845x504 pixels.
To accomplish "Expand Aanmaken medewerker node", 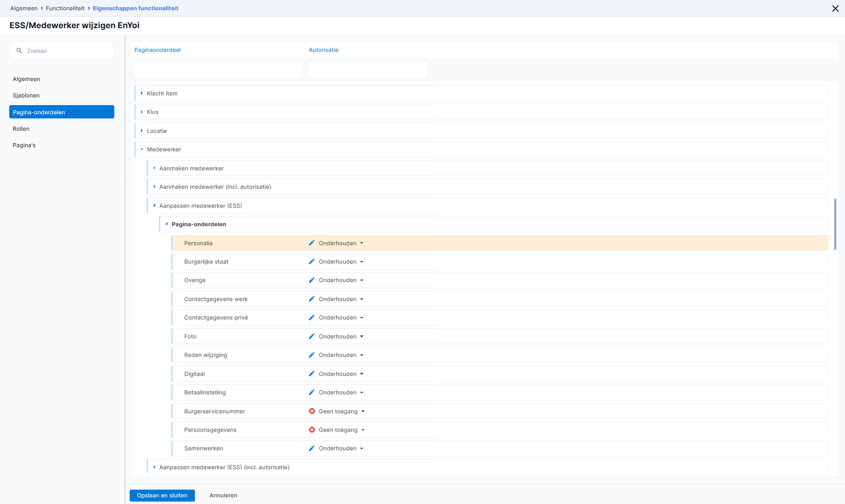I will click(x=154, y=168).
